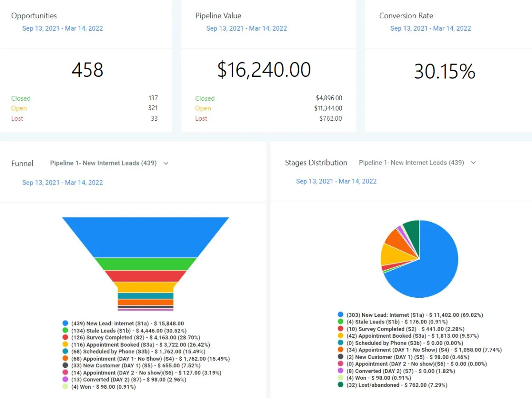
Task: Toggle blue swatch for (439) New Lead: Internet
Action: [66, 323]
